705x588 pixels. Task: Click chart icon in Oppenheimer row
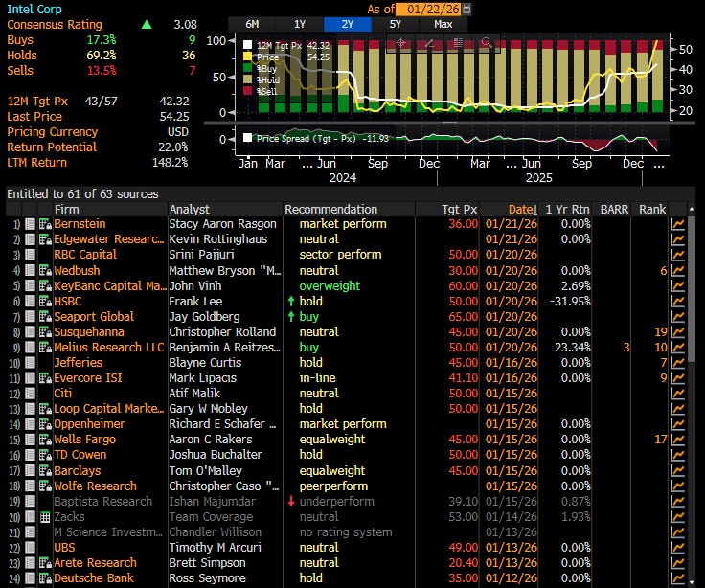click(677, 424)
